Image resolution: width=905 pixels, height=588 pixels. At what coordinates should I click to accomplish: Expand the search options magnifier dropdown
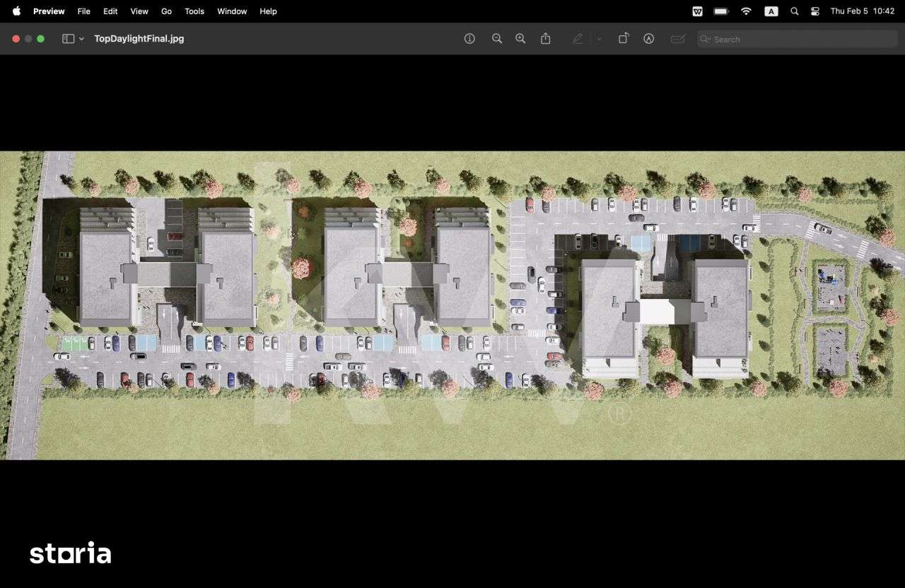[x=705, y=40]
